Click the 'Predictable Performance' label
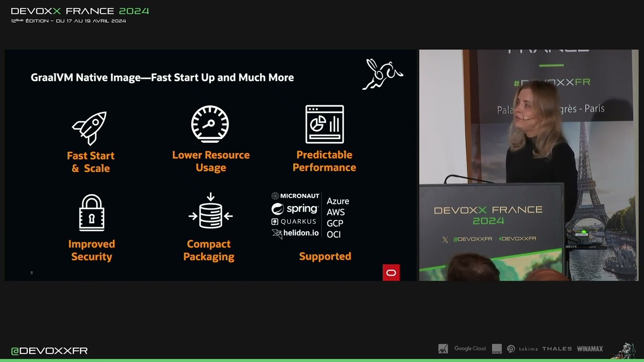The height and width of the screenshot is (362, 644). tap(325, 161)
